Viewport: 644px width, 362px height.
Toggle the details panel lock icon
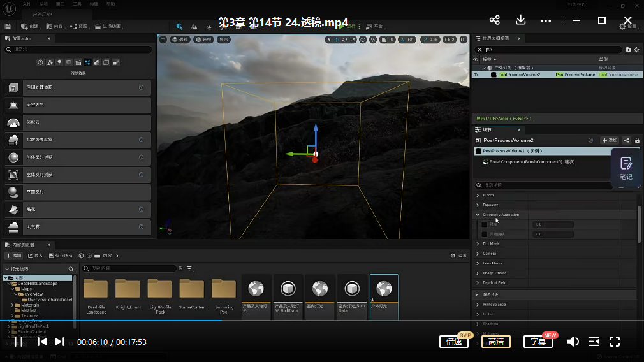(x=637, y=140)
